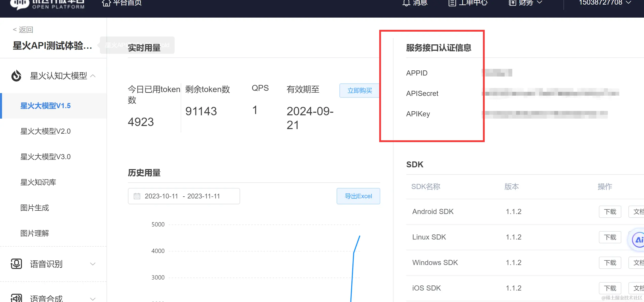Click today's used token count 4923
The height and width of the screenshot is (302, 644).
pos(141,122)
